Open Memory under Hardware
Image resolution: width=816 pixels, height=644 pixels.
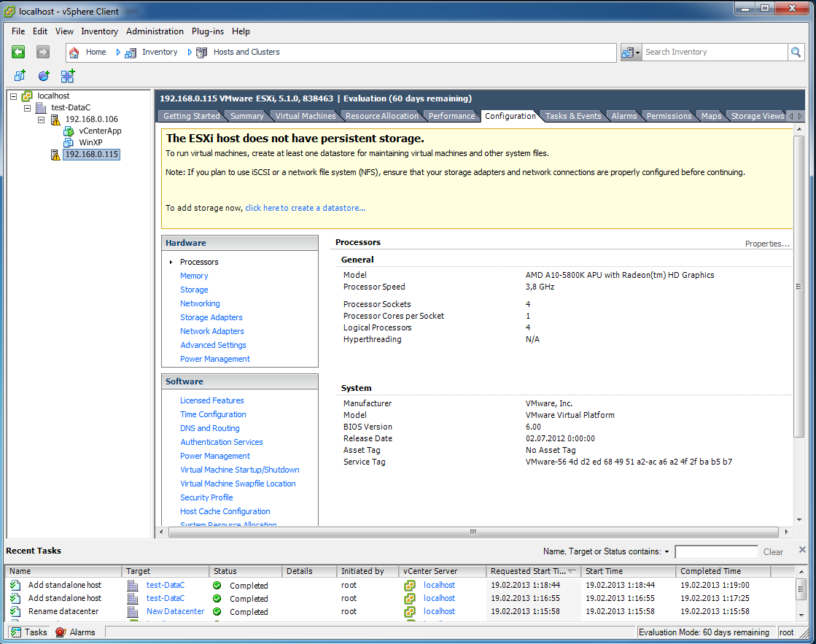194,276
